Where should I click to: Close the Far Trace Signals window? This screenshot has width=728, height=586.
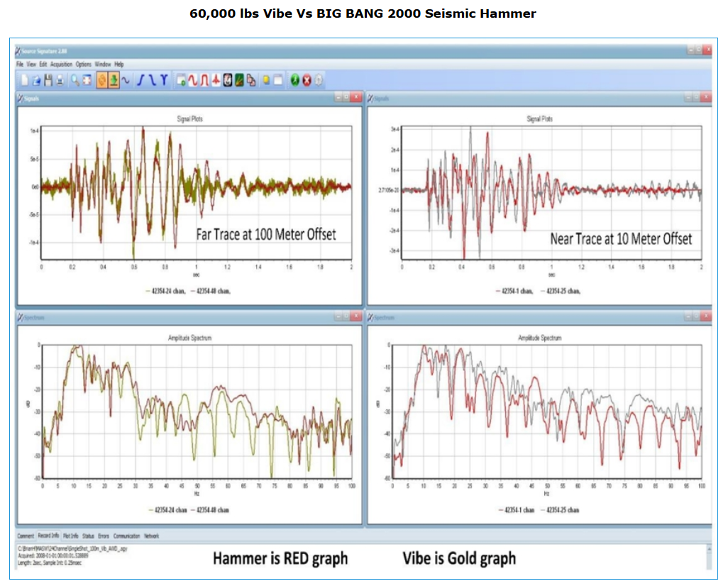point(355,99)
